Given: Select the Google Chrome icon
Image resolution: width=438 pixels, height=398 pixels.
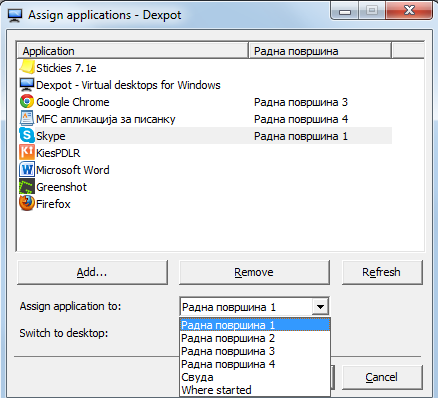Looking at the screenshot, I should coord(27,102).
